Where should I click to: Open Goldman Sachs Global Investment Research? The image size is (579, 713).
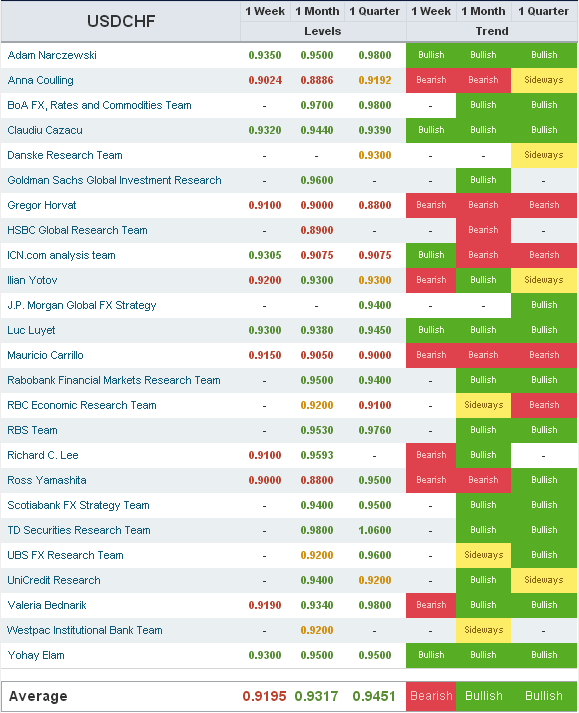point(114,181)
